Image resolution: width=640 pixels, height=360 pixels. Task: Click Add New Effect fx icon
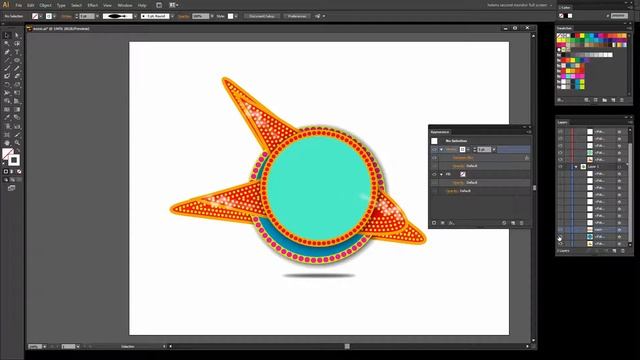click(451, 223)
